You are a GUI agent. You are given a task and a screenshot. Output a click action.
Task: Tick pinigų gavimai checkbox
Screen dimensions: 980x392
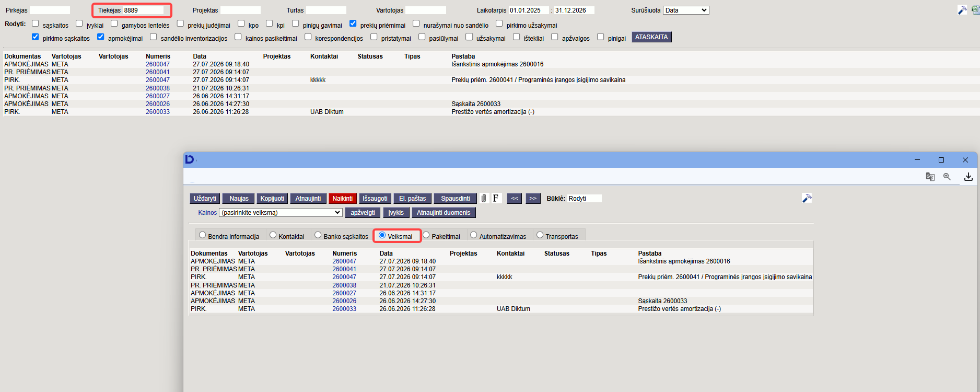(x=296, y=24)
